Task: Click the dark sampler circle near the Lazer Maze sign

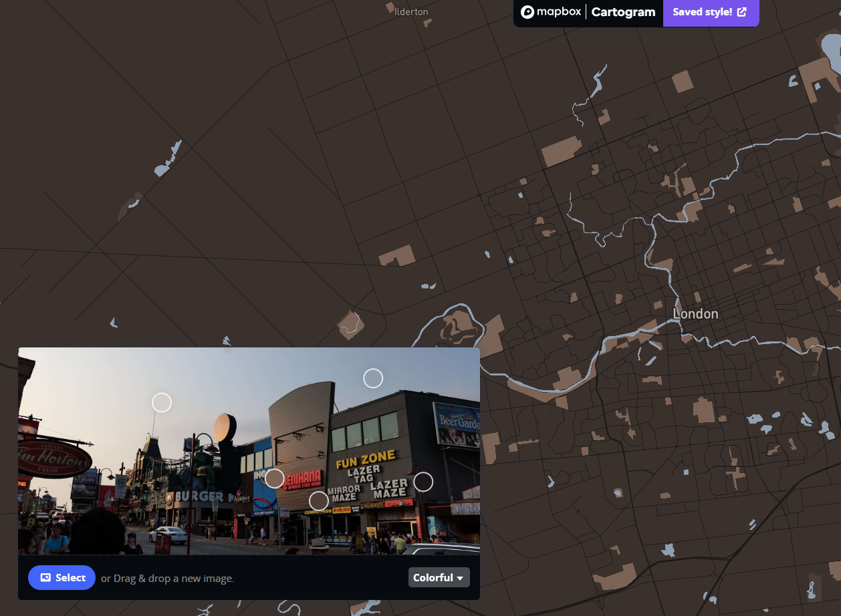Action: point(423,481)
